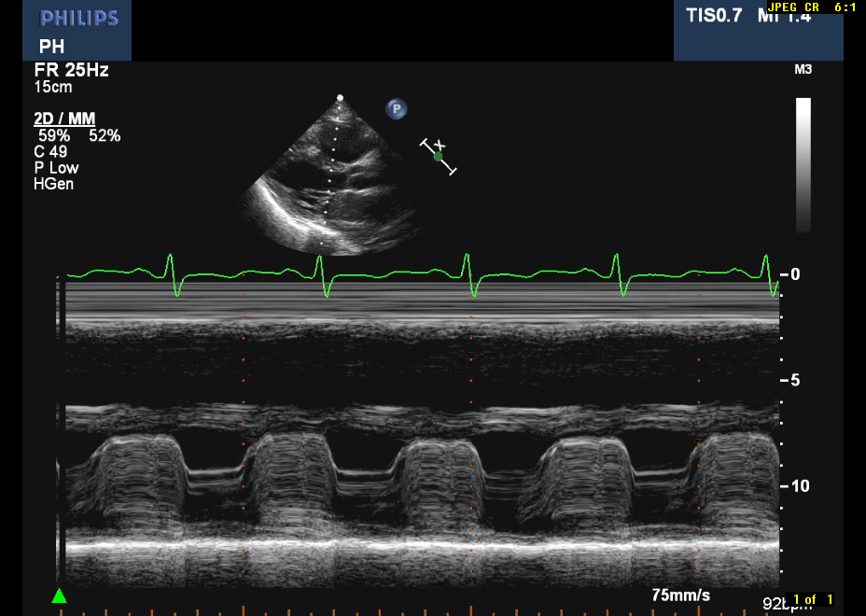The height and width of the screenshot is (616, 866).
Task: Click the 15cm depth setting
Action: pos(53,88)
